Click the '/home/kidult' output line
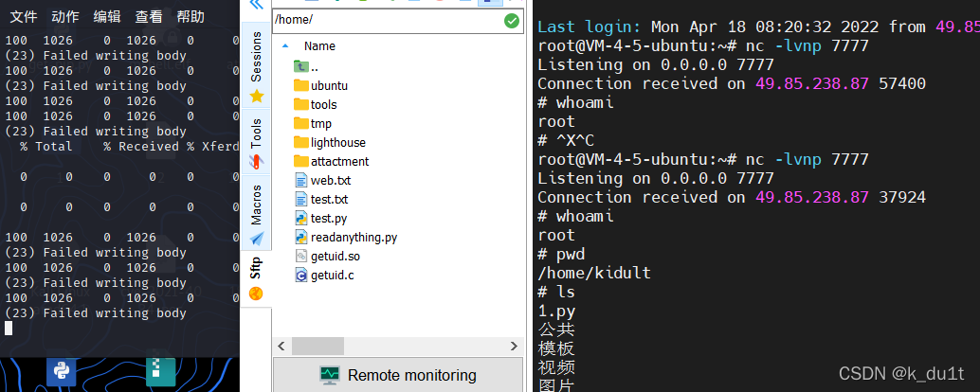 [594, 273]
